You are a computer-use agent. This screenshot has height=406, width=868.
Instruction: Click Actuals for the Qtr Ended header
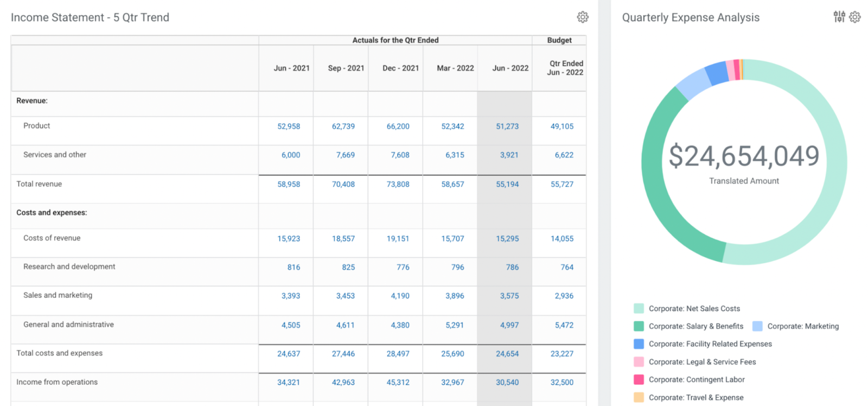click(395, 40)
